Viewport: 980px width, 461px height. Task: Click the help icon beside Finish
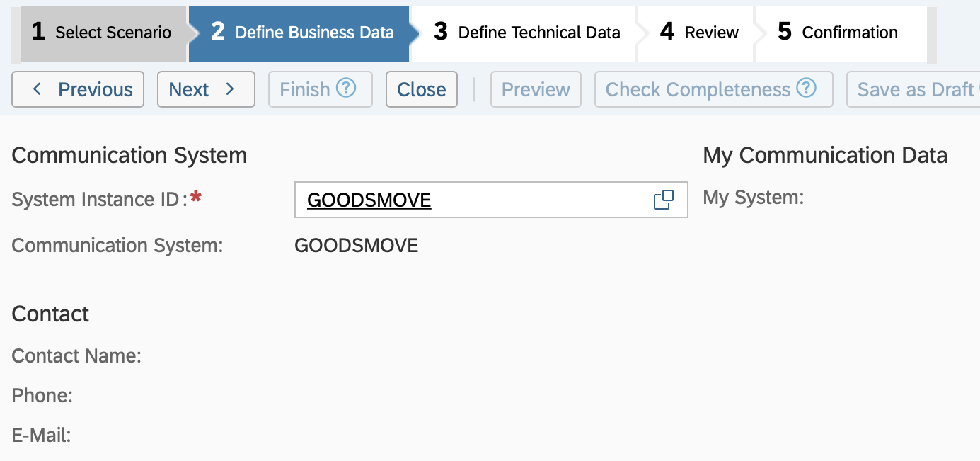(x=346, y=89)
